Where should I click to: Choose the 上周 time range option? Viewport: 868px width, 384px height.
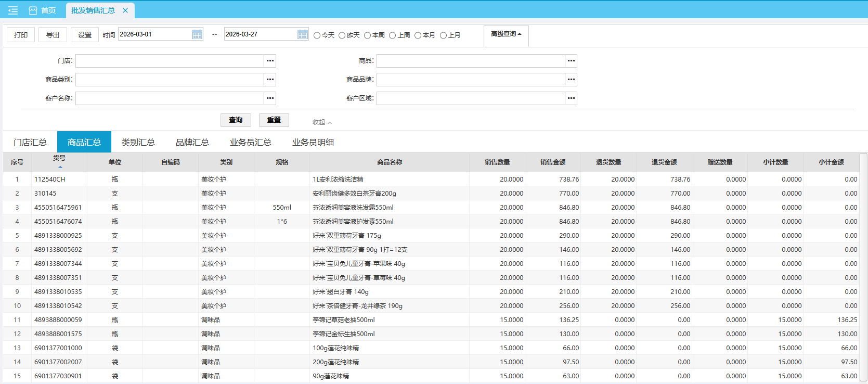pyautogui.click(x=393, y=35)
